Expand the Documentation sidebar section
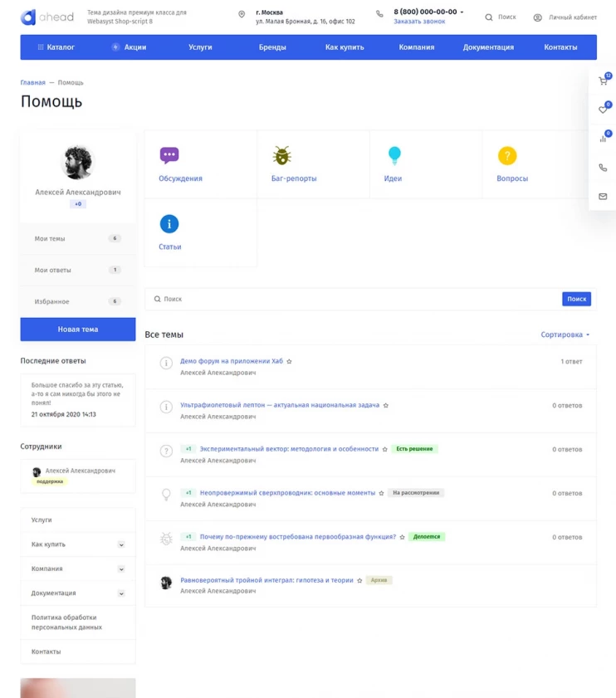 point(121,593)
